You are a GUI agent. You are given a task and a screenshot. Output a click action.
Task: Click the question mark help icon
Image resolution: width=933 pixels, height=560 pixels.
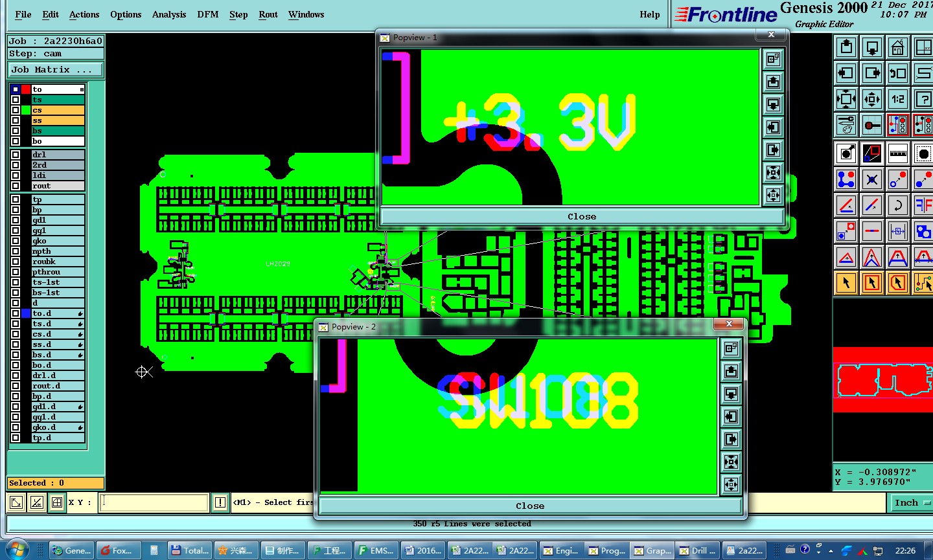(923, 99)
